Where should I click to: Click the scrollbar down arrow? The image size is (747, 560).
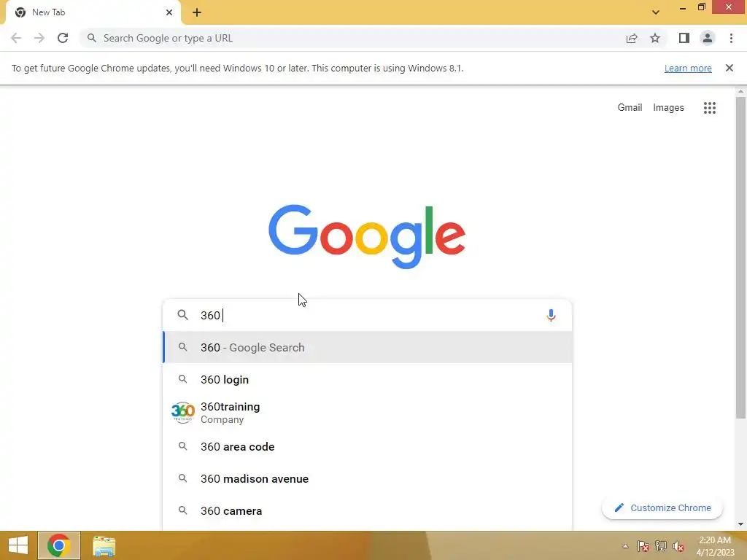click(x=740, y=525)
